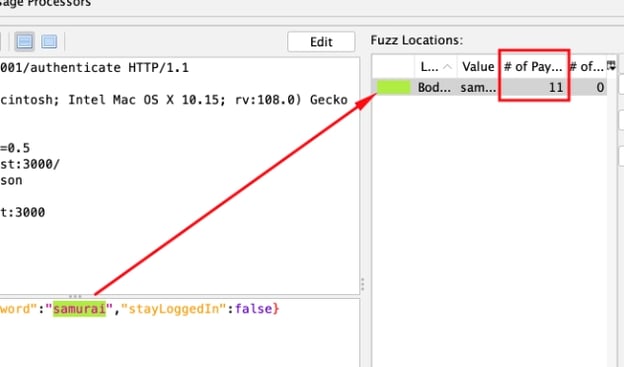This screenshot has width=624, height=367.
Task: Click the Value column header
Action: (x=478, y=66)
